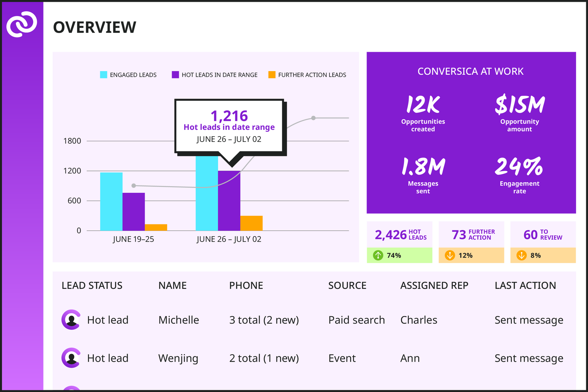Click the name Michelle in the table
The width and height of the screenshot is (588, 392).
click(179, 320)
